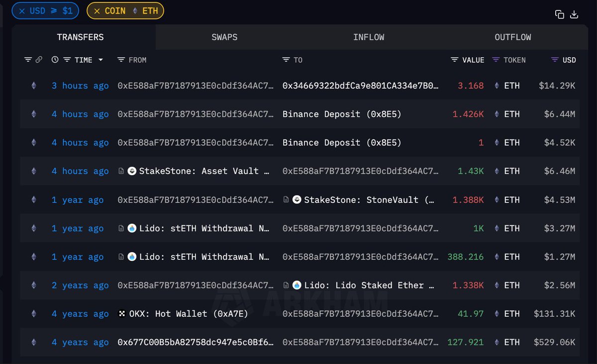Click the ETH chain icon in the 127.921 row
This screenshot has width=597, height=364.
34,342
